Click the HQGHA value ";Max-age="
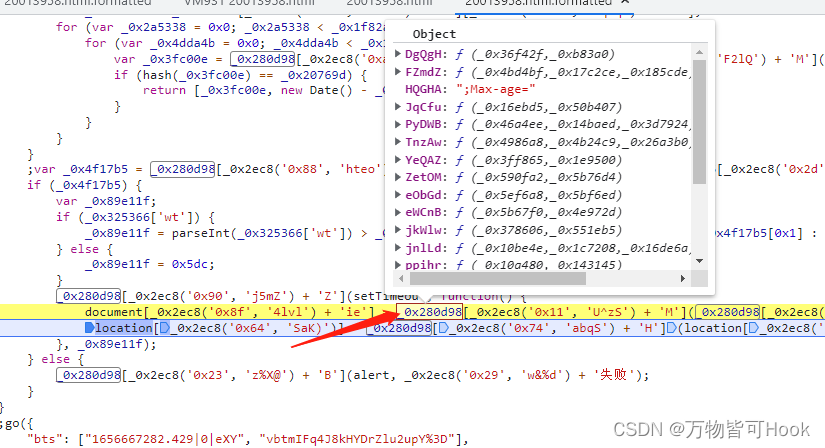Image resolution: width=825 pixels, height=448 pixels. click(x=496, y=89)
